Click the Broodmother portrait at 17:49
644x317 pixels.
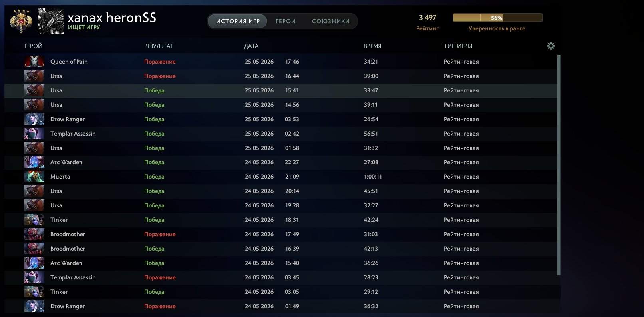coord(34,234)
